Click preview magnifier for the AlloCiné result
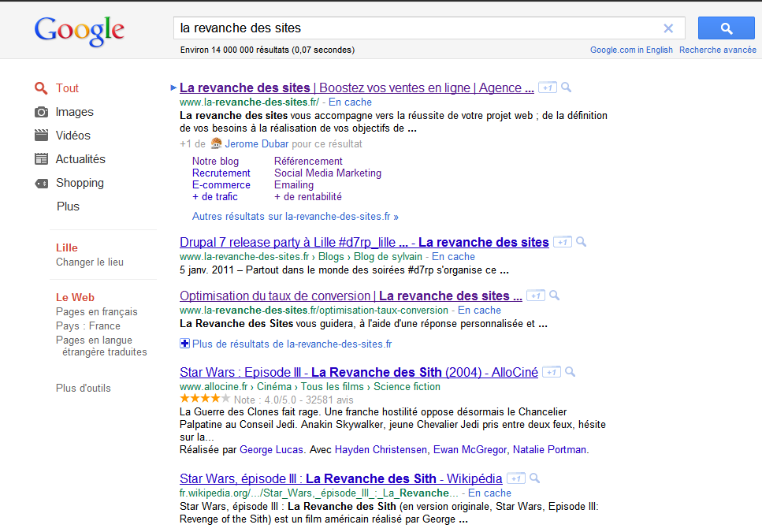Viewport: 762px width, 532px height. pyautogui.click(x=570, y=372)
